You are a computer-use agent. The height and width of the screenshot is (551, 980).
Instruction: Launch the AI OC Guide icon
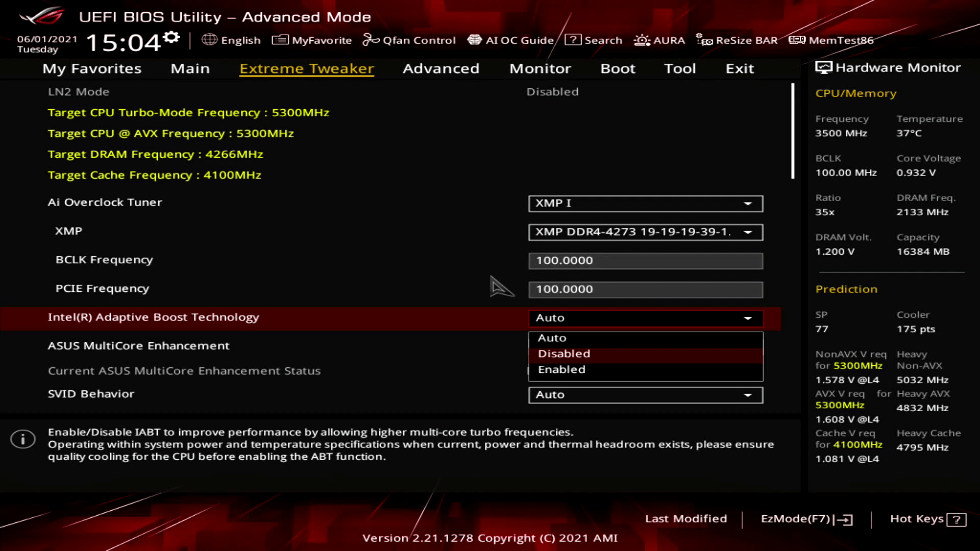[x=474, y=40]
